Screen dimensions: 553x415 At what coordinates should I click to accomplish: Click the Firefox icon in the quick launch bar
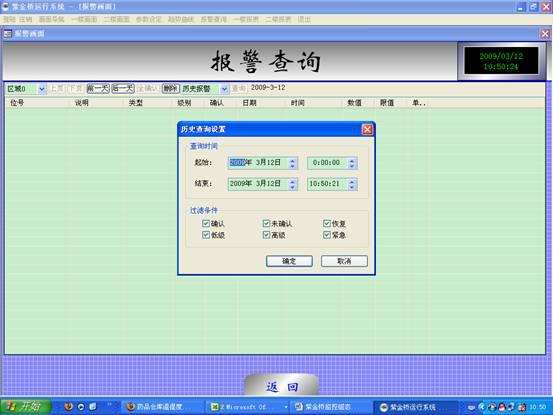(x=68, y=407)
